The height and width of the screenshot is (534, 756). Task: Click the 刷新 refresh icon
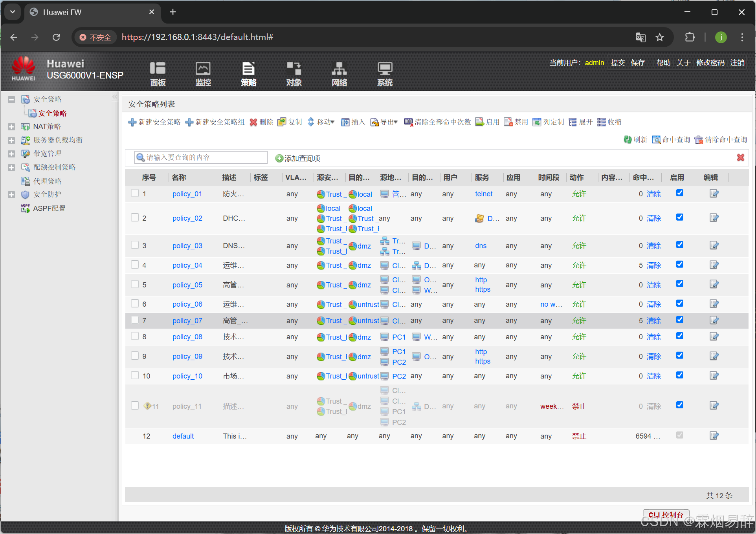(x=628, y=140)
